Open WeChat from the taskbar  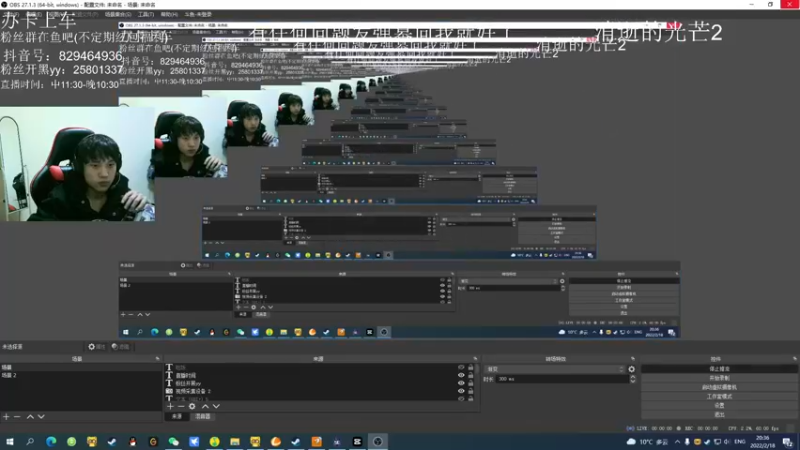[x=173, y=441]
